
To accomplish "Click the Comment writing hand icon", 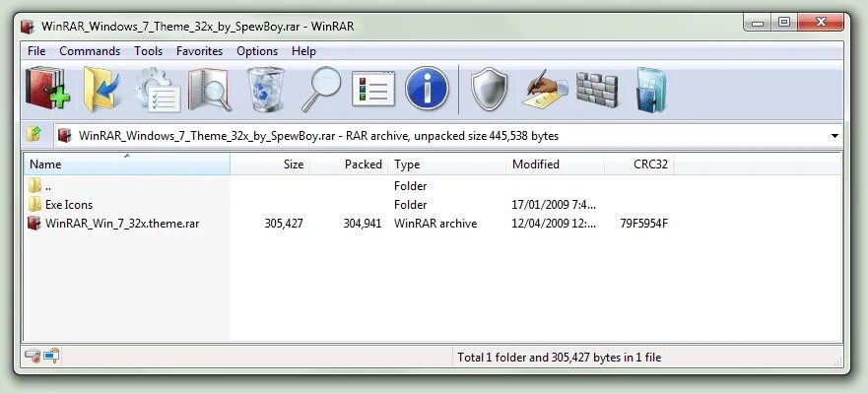I will tap(545, 89).
